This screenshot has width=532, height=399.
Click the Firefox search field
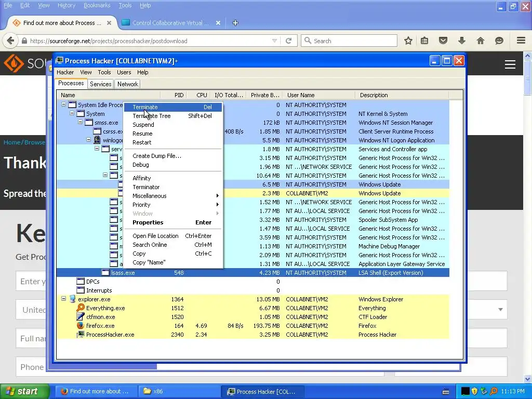click(349, 41)
